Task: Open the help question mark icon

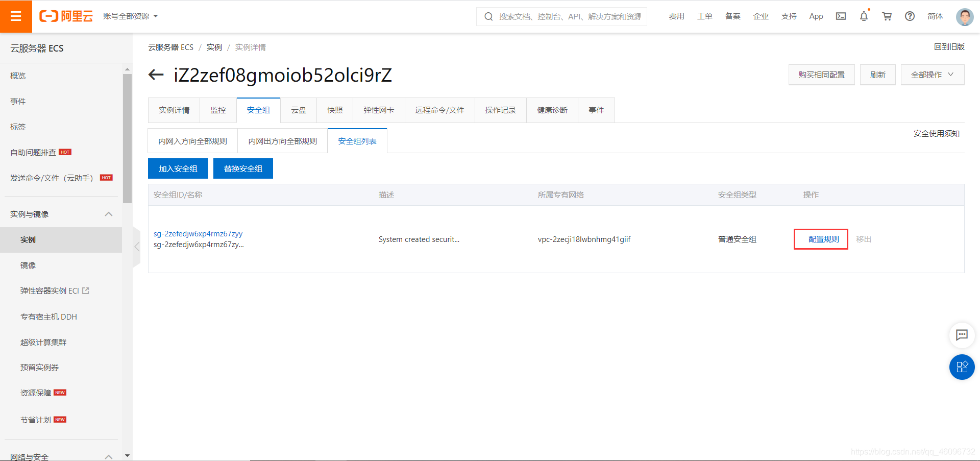Action: click(910, 16)
